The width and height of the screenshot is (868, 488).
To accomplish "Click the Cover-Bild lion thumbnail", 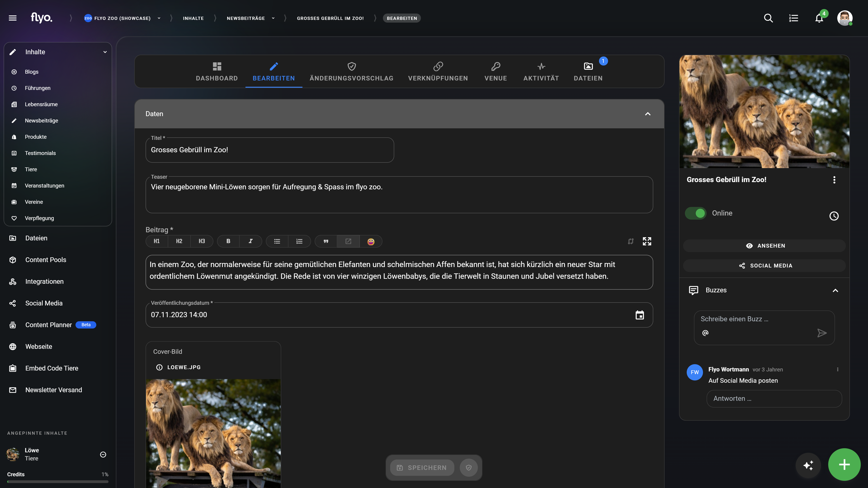I will (213, 434).
